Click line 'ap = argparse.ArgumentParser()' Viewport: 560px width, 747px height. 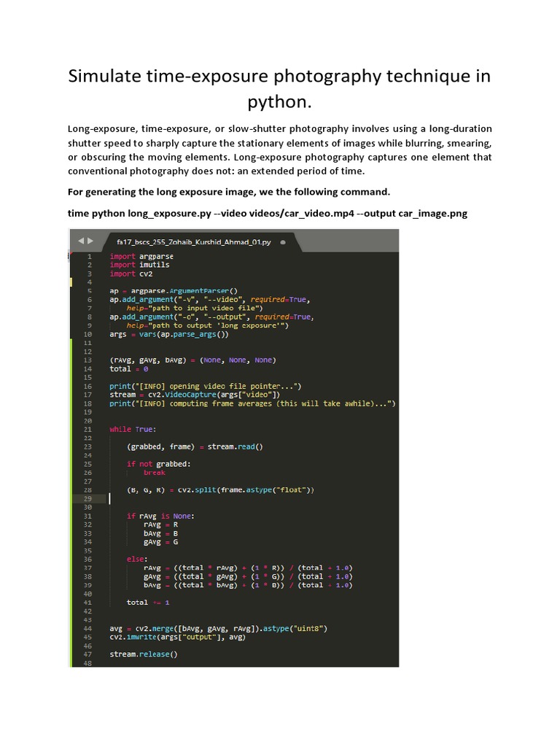[x=174, y=291]
